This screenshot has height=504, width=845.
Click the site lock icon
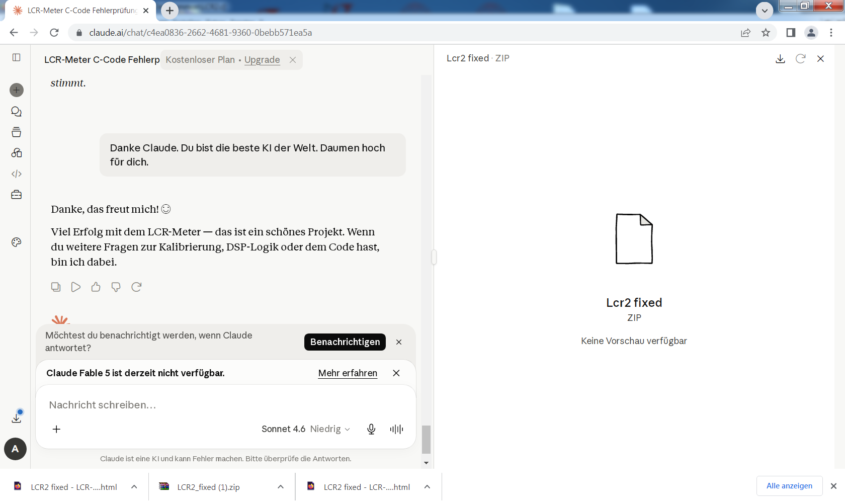click(78, 33)
